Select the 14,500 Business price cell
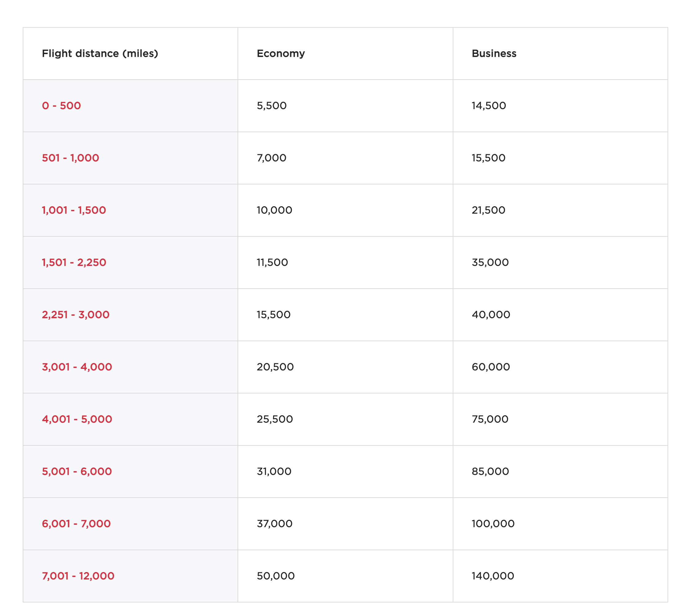 click(488, 106)
